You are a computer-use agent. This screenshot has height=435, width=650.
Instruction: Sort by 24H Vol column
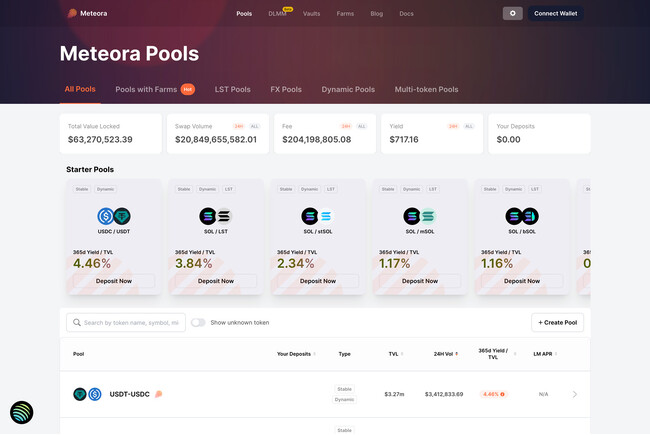pyautogui.click(x=444, y=353)
